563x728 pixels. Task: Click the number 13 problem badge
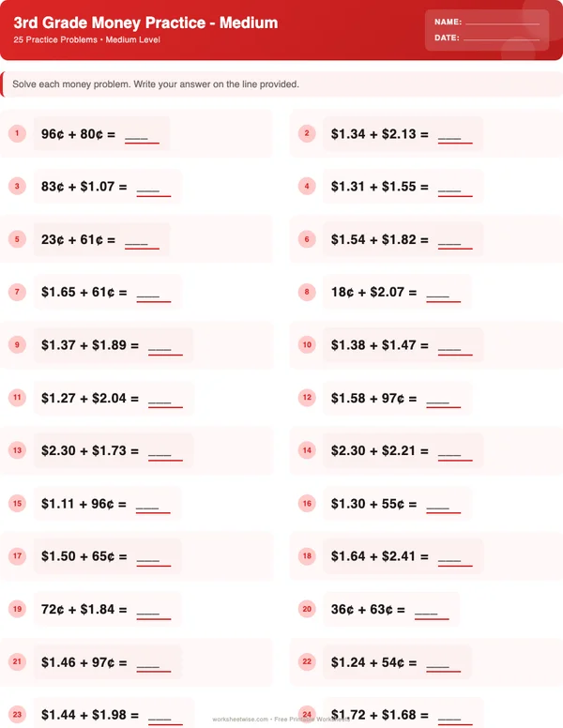[x=17, y=451]
